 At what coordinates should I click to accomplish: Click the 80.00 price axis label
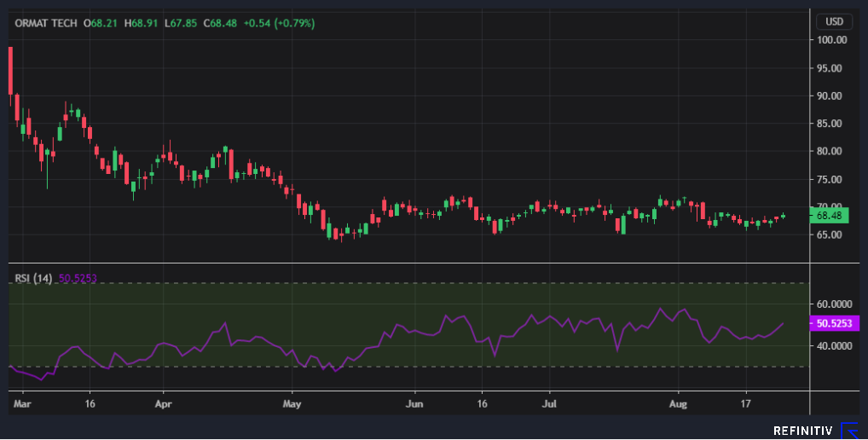coord(830,151)
